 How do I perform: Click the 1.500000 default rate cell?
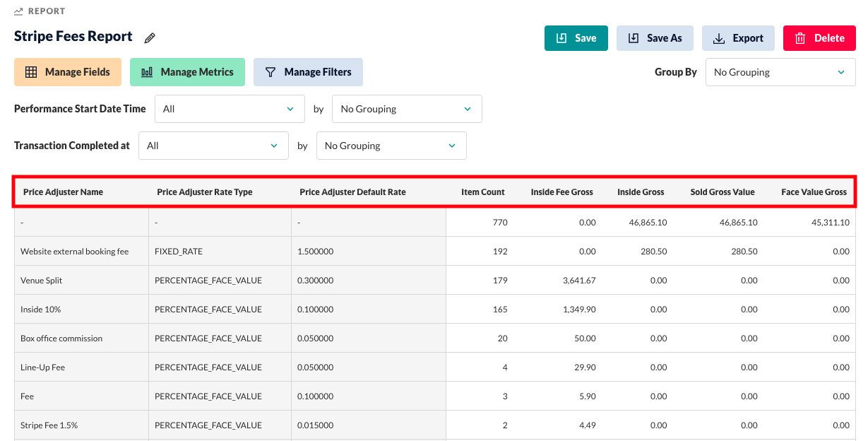pyautogui.click(x=369, y=252)
